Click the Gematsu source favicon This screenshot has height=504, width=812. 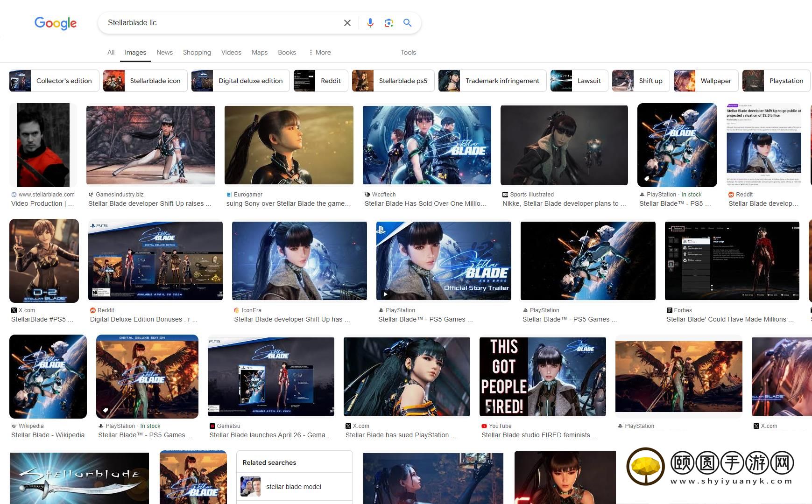212,426
